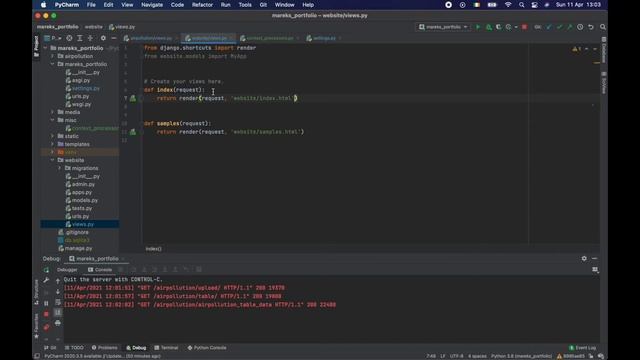Toggle Database tool window on right stripe
Image resolution: width=640 pixels, height=360 pixels.
pos(604,50)
